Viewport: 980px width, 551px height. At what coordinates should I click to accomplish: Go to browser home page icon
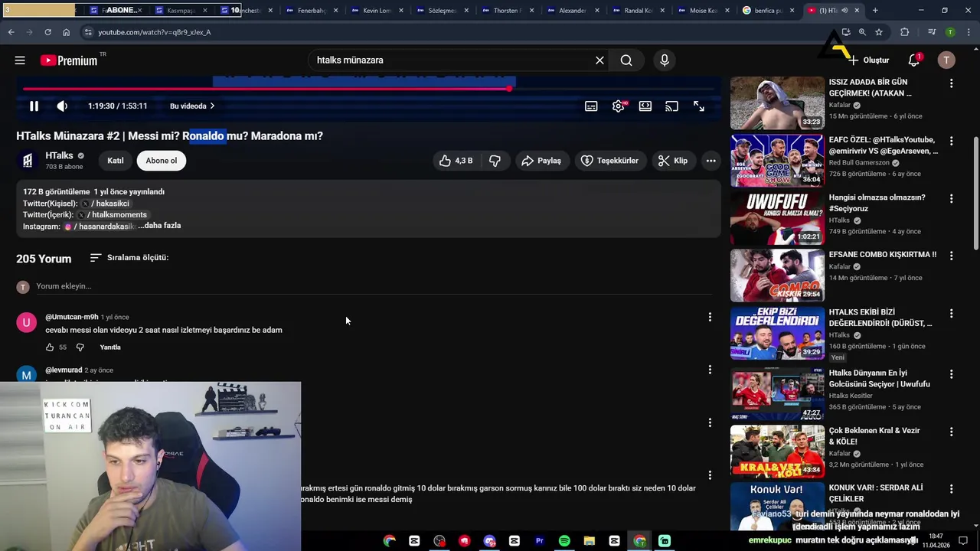[66, 32]
